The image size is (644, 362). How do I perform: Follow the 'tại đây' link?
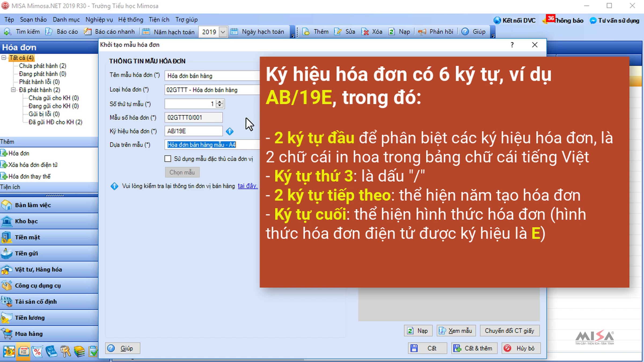[x=247, y=186]
